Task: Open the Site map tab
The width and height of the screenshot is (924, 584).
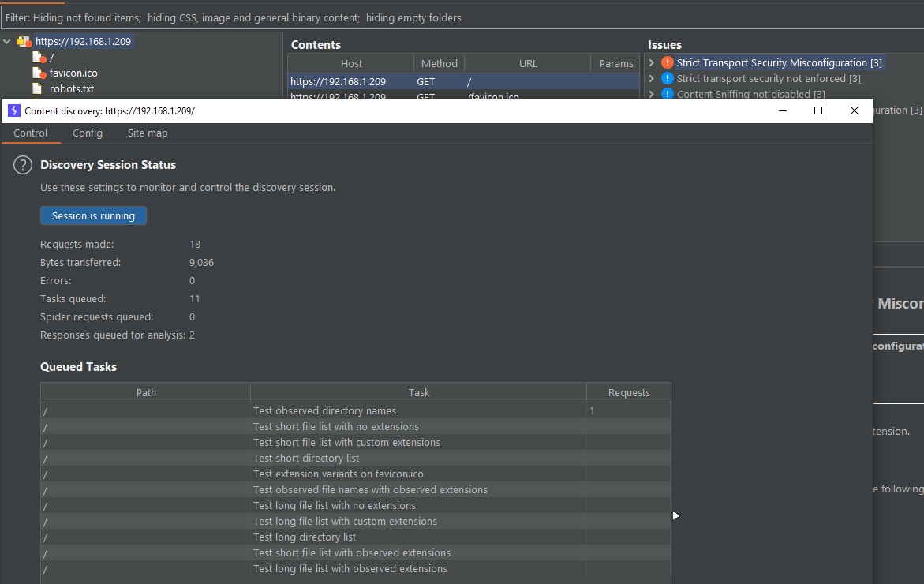Action: [148, 133]
